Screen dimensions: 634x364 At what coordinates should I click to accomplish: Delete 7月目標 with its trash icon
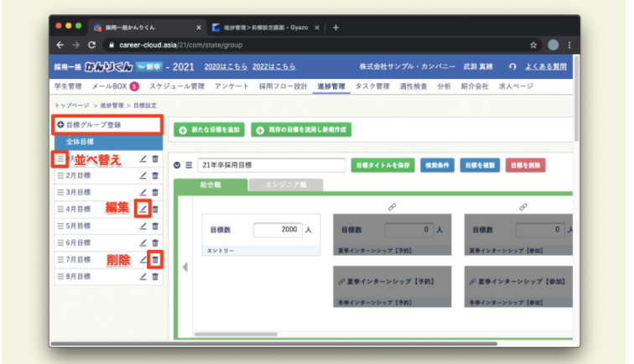pos(155,260)
